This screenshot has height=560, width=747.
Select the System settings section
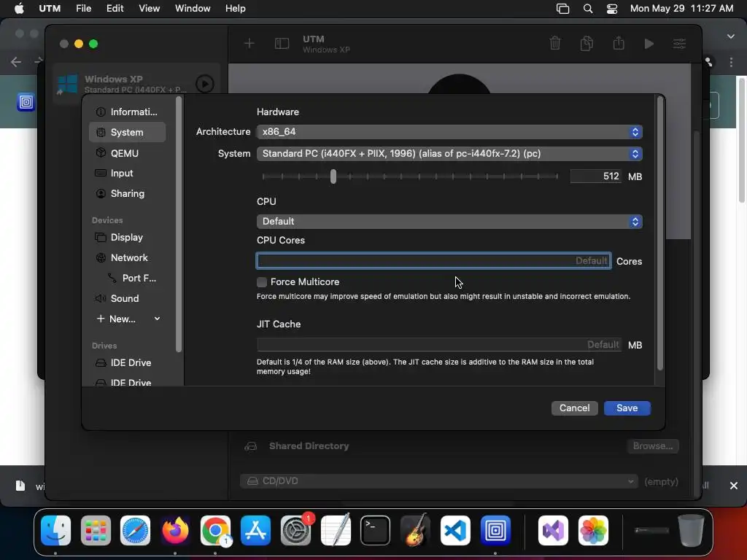[x=127, y=133]
